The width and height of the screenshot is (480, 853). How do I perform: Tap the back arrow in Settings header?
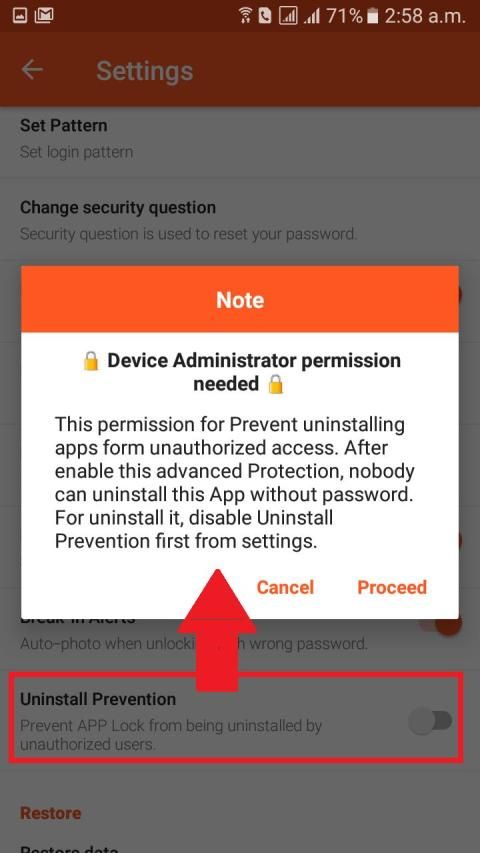[x=32, y=70]
